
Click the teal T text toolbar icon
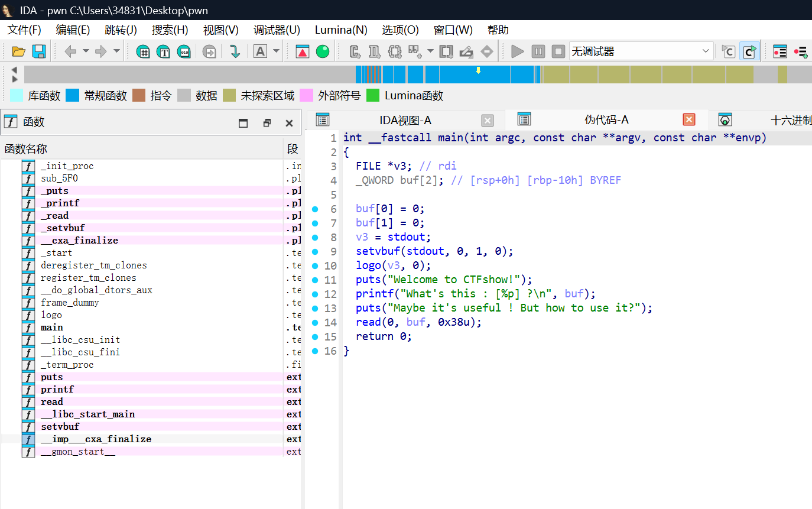tap(164, 51)
